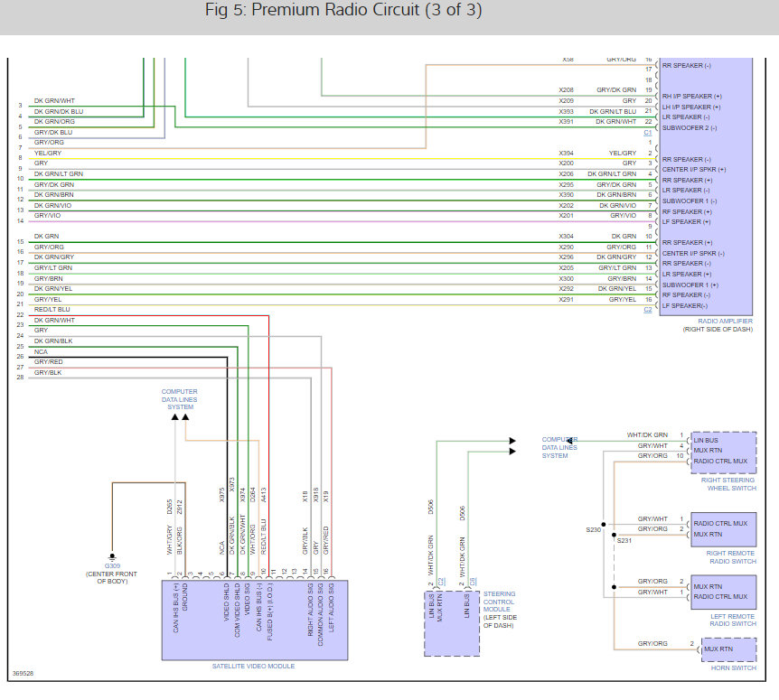Select the CENTER I/P SPKR (-) pin label
The width and height of the screenshot is (779, 700).
(693, 253)
